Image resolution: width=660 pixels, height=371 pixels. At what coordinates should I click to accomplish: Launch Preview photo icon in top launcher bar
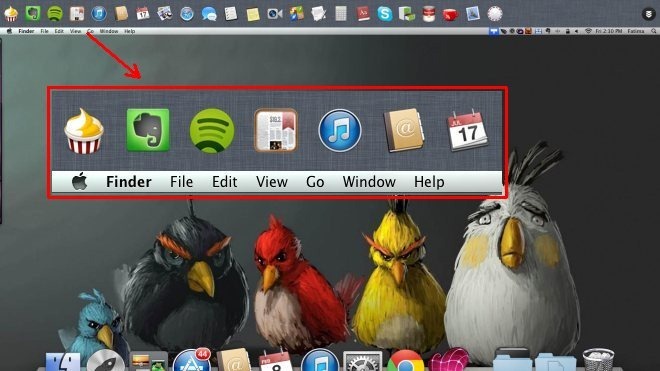473,13
